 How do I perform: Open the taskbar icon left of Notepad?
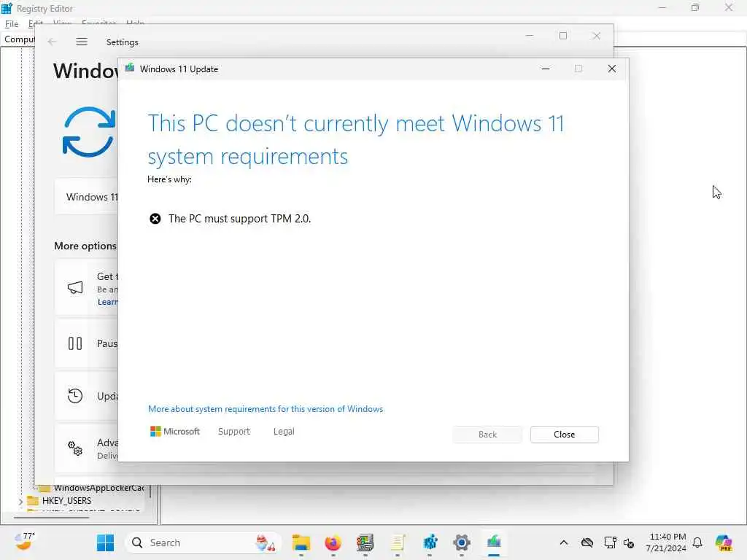click(365, 542)
